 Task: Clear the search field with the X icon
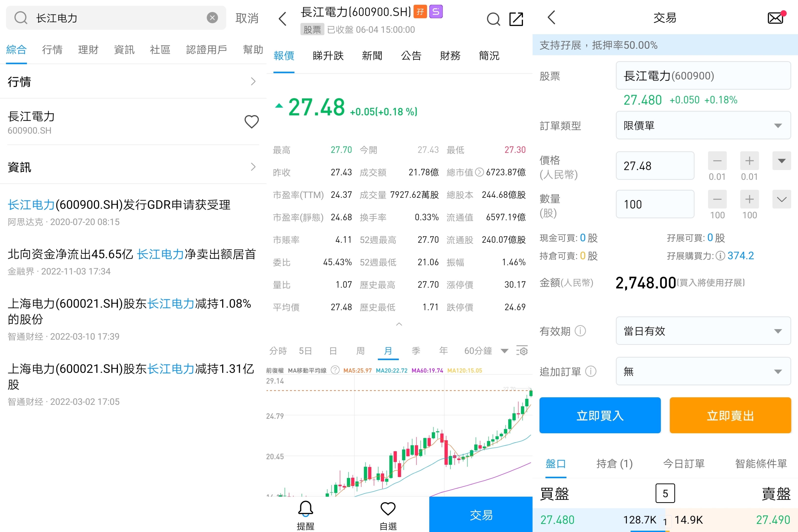point(212,18)
